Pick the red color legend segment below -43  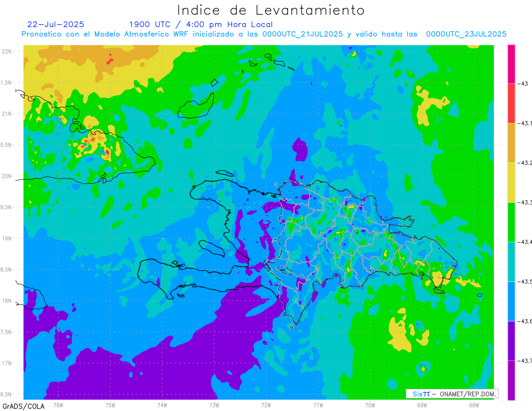511,103
